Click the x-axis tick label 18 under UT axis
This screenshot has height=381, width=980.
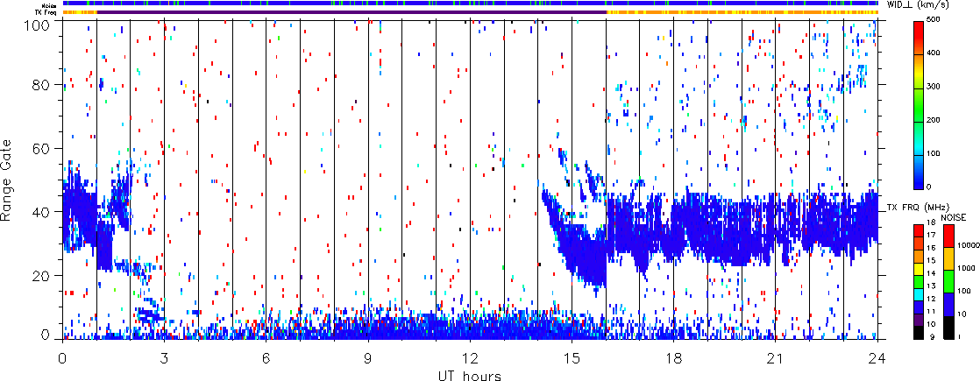674,359
